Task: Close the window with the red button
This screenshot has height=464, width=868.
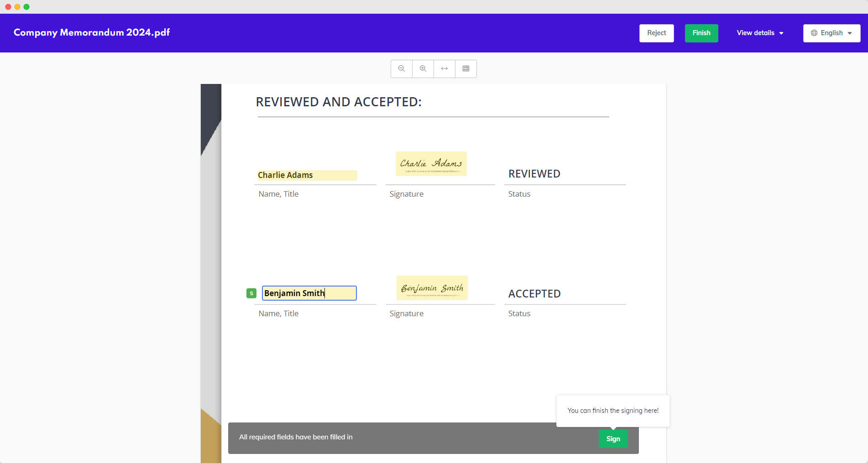Action: coord(8,7)
